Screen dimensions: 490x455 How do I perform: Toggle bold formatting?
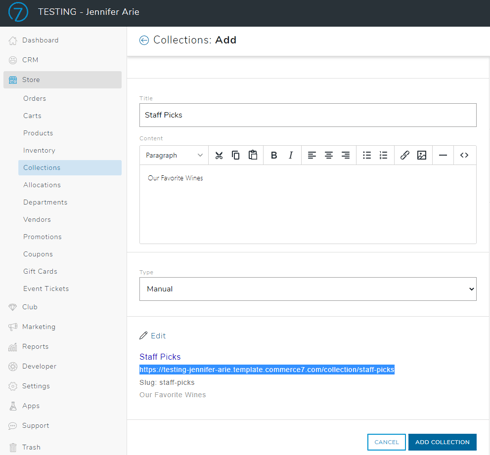274,155
